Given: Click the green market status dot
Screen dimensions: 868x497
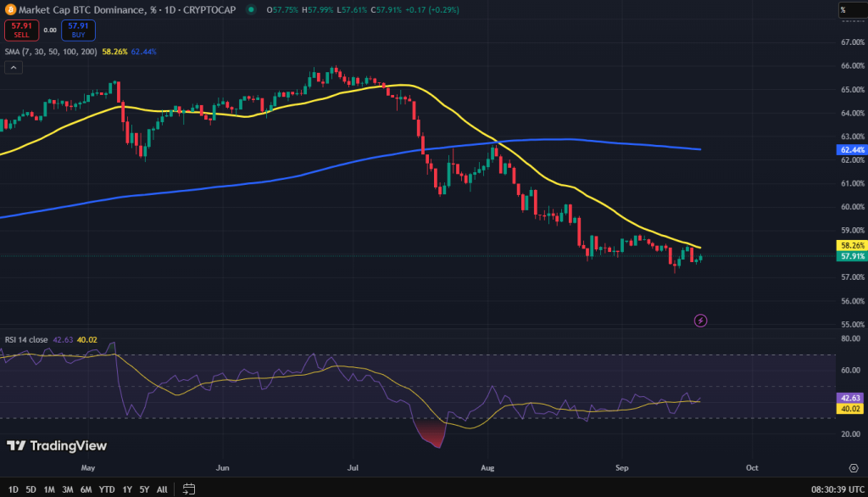Looking at the screenshot, I should [251, 9].
